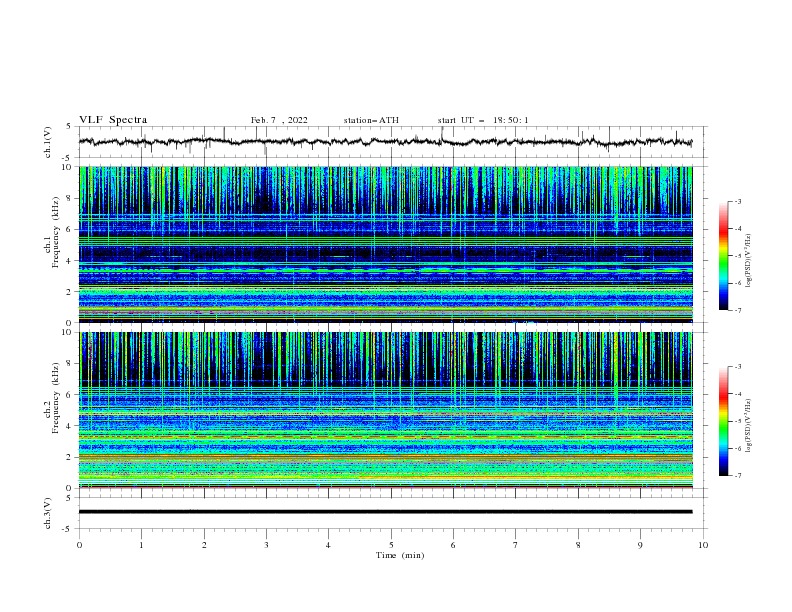Click the ch.2 "log(PSD)(V²/Hz)" colorbar label
Image resolution: width=792 pixels, height=612 pixels.
[x=749, y=425]
